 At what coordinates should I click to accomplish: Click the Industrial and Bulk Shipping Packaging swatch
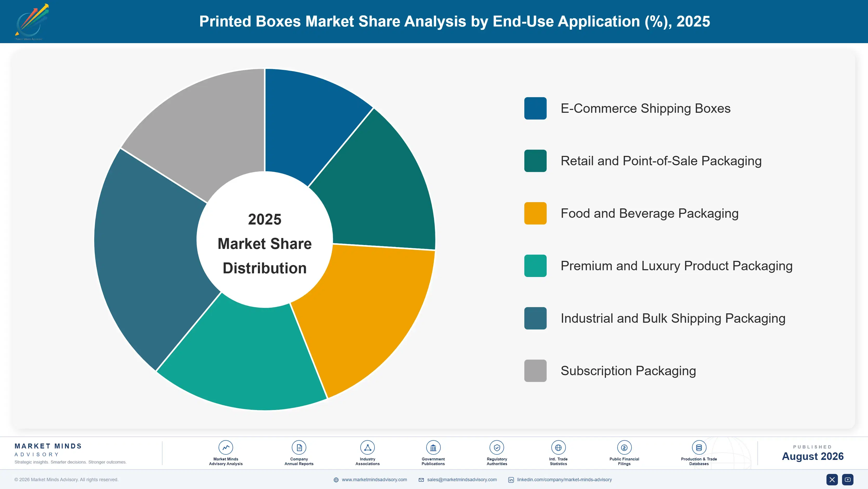click(x=535, y=318)
